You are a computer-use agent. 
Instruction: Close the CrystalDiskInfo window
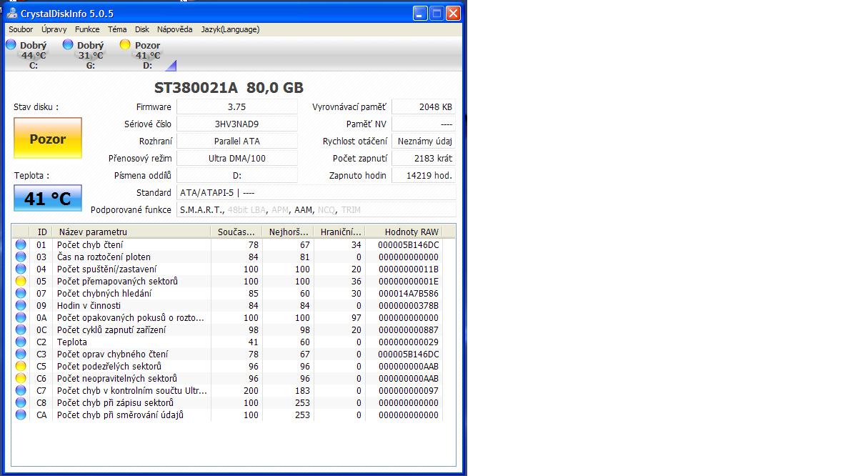tap(453, 13)
